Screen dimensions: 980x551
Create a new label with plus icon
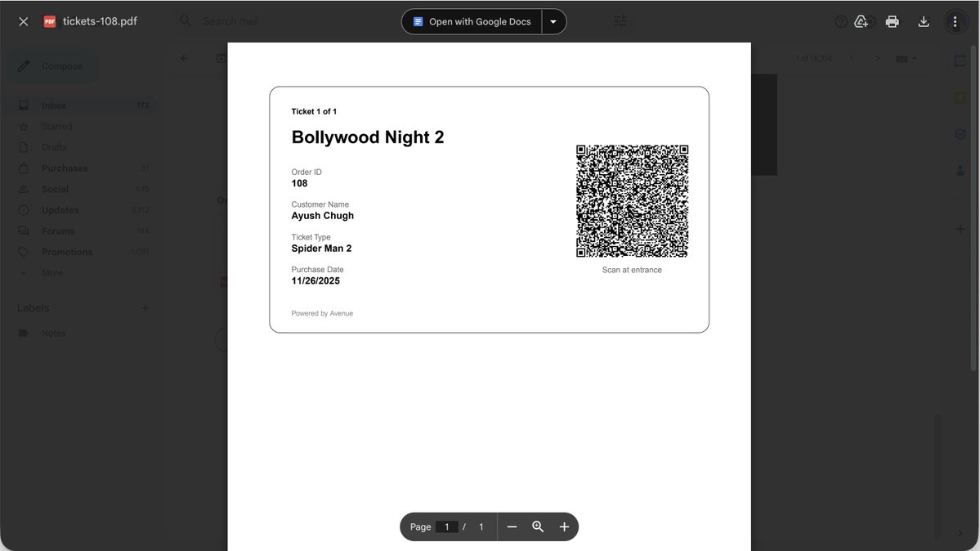click(145, 307)
